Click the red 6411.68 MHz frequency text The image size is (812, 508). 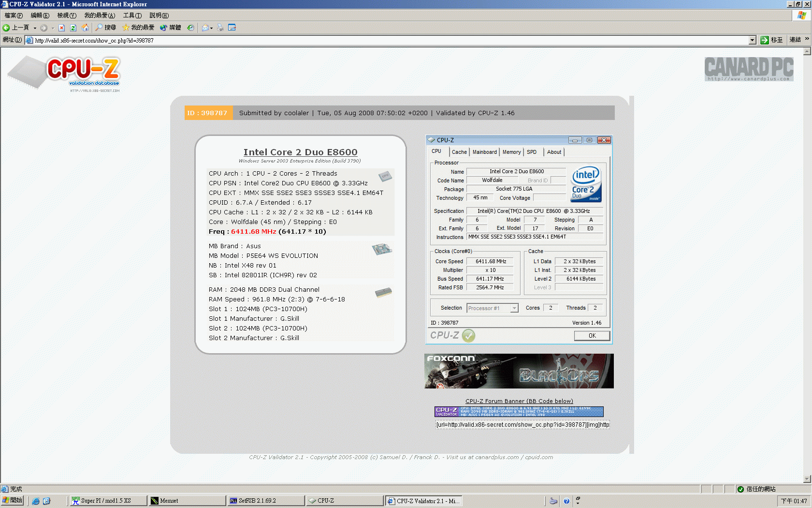click(254, 232)
